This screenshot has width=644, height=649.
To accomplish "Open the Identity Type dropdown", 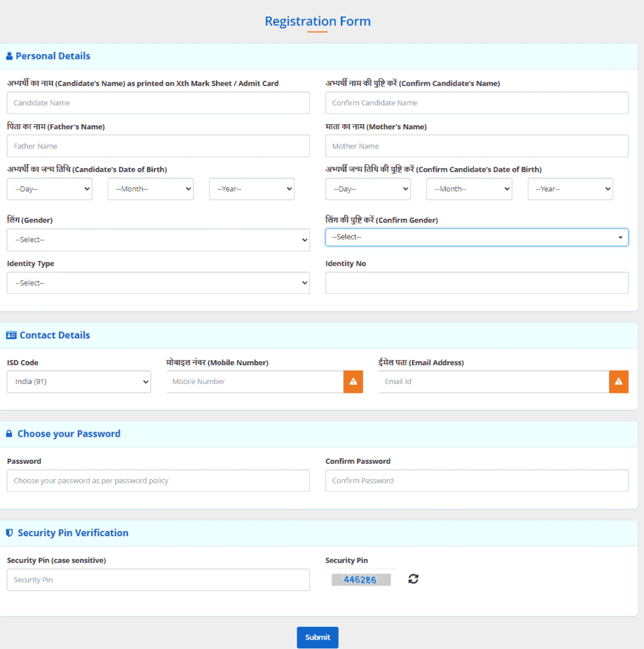I will [x=158, y=283].
